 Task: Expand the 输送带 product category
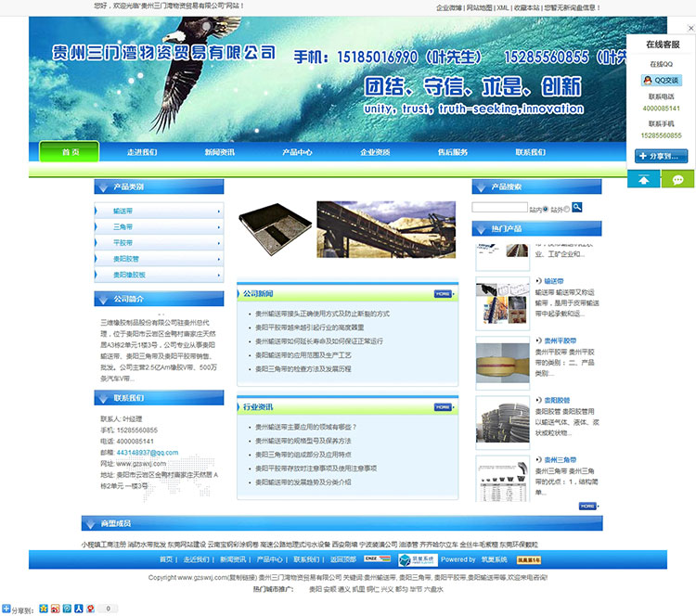[158, 212]
